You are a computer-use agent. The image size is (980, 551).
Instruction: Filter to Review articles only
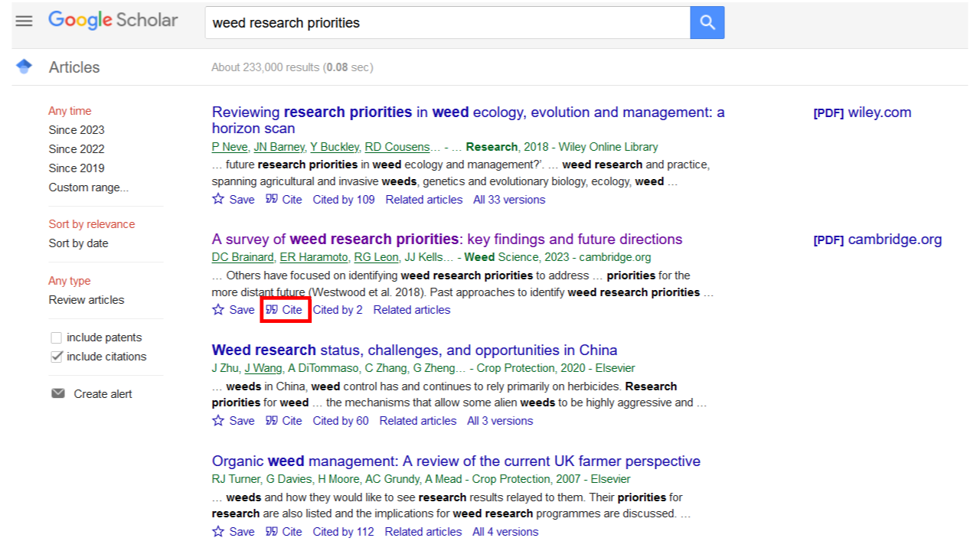(87, 300)
